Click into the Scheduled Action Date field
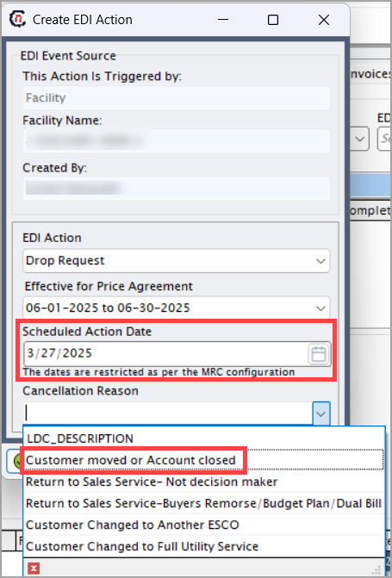The image size is (392, 578). point(166,353)
